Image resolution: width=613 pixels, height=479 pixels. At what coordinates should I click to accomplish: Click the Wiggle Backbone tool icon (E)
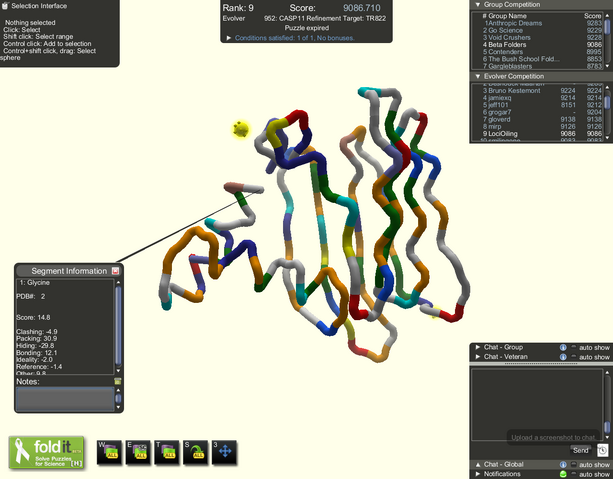point(138,452)
